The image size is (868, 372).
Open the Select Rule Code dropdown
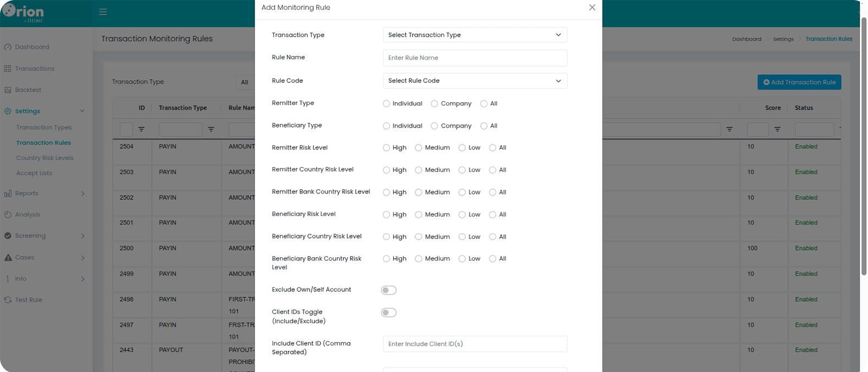pos(475,81)
